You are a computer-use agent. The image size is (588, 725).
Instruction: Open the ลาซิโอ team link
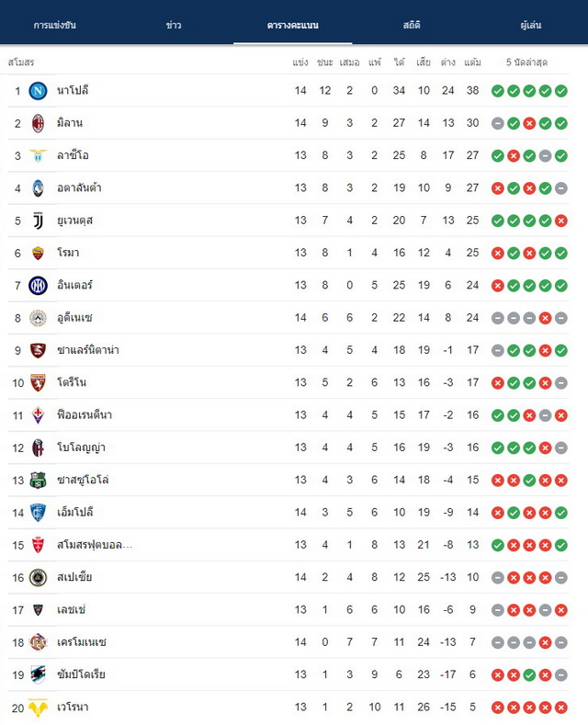(73, 155)
